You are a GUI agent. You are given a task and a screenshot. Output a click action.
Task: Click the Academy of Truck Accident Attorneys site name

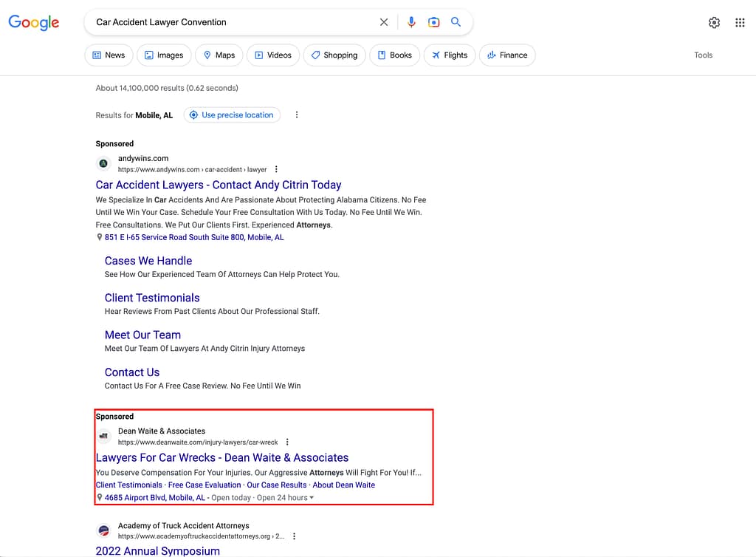[x=184, y=526]
